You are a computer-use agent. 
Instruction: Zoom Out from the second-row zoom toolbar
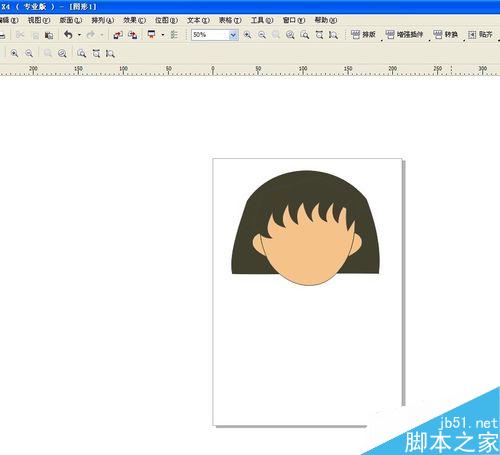click(29, 53)
